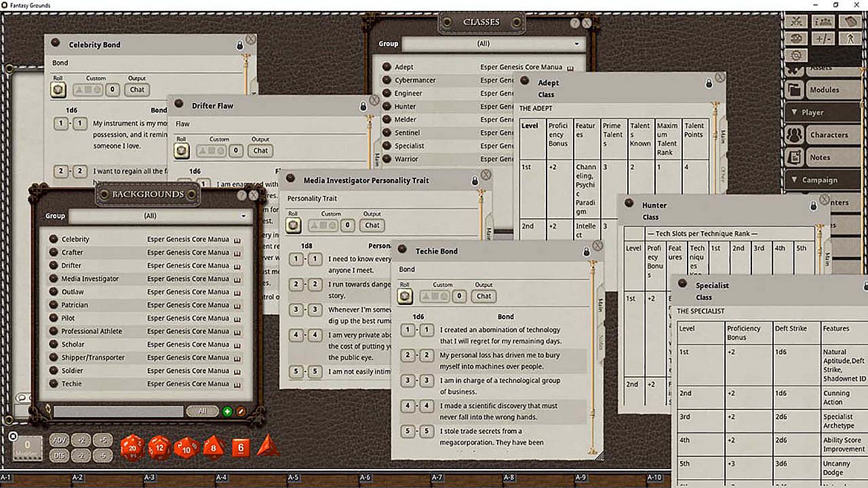Roll the red d20 die

pos(132,447)
